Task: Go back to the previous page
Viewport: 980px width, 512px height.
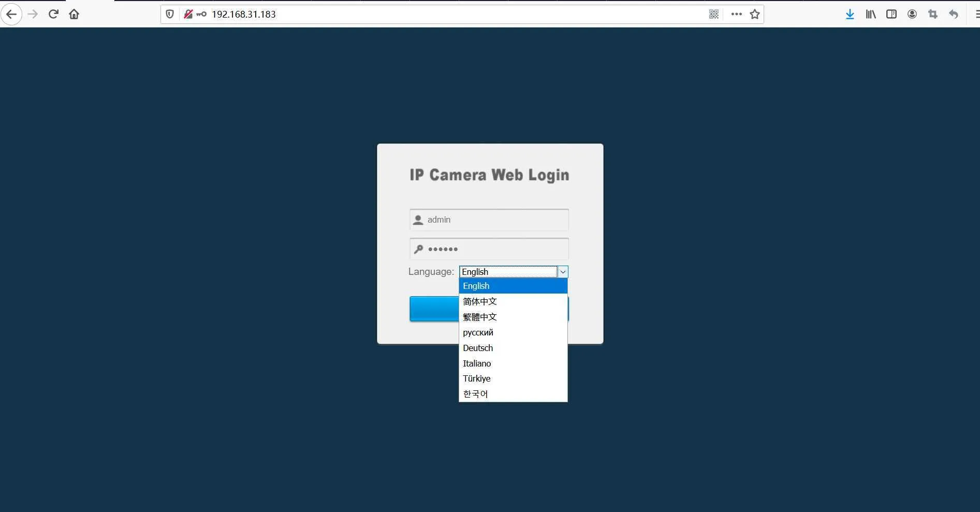Action: click(11, 14)
